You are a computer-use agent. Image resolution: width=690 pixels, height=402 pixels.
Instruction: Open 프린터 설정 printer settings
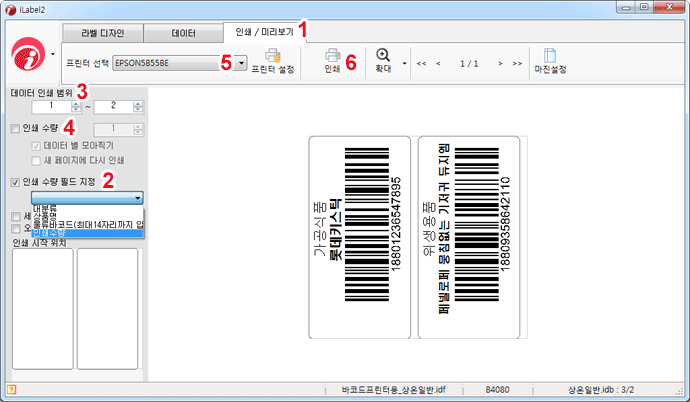273,61
